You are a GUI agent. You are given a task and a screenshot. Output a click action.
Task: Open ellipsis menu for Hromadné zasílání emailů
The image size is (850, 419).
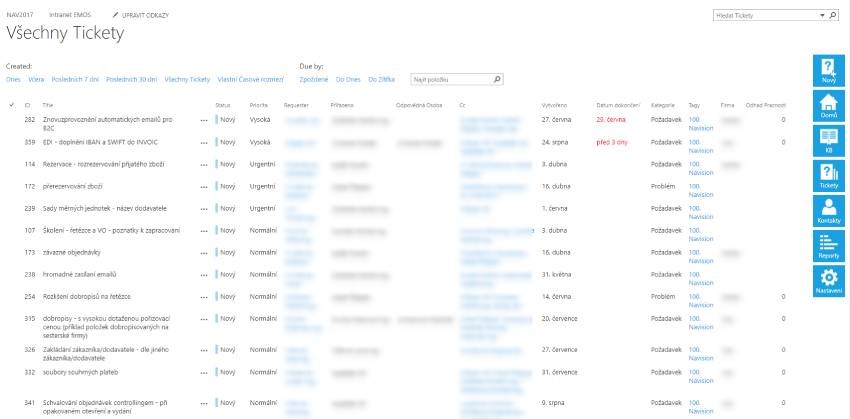204,275
